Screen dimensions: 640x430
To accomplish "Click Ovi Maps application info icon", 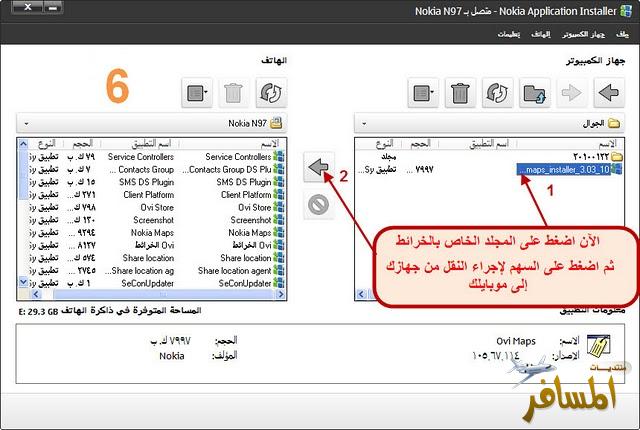I will pos(598,346).
